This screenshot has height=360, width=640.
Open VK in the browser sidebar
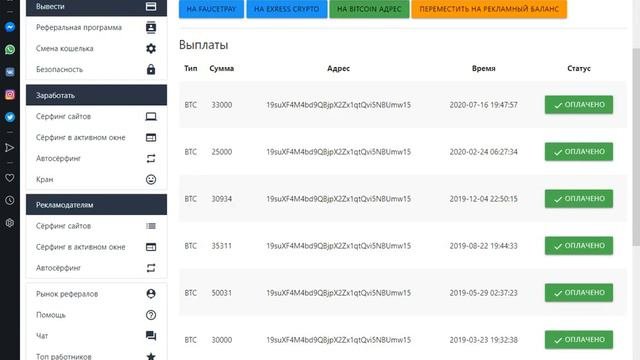pos(10,72)
